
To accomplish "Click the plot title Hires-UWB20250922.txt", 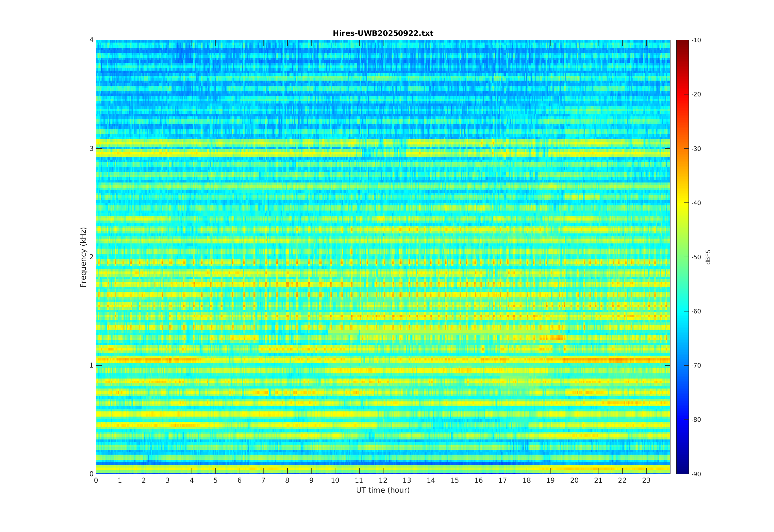I will coord(383,33).
